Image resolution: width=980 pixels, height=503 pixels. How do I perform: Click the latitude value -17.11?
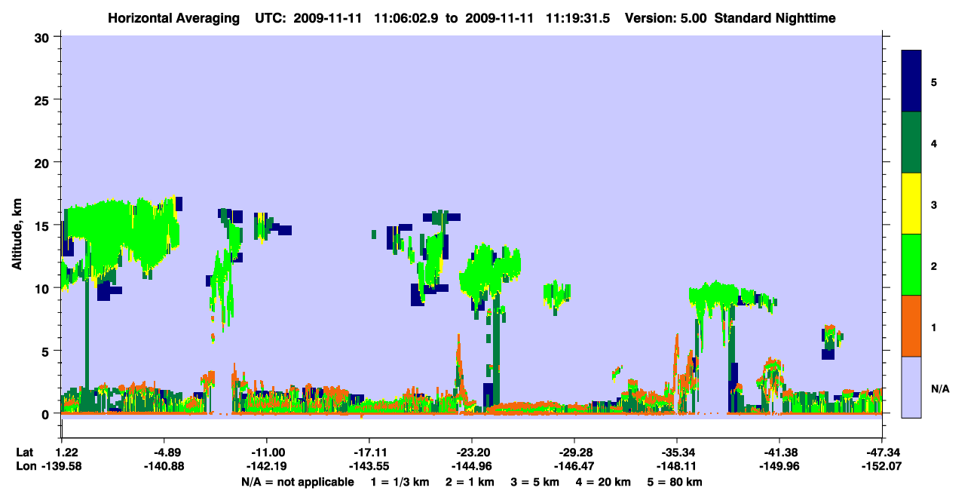point(369,452)
